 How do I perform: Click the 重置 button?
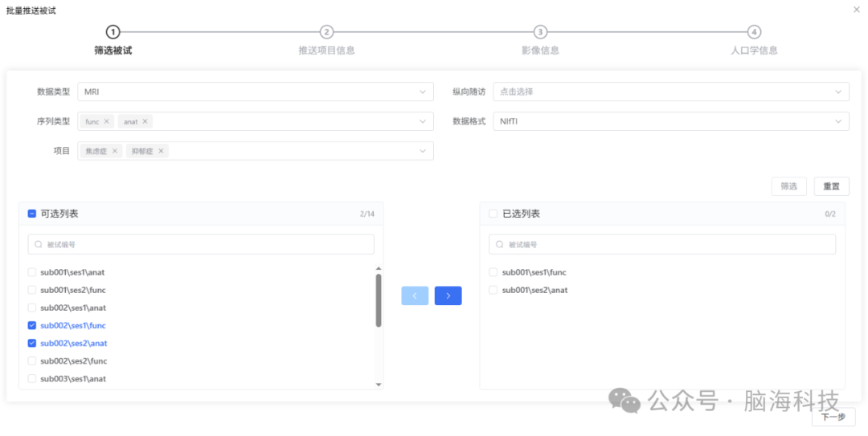(832, 186)
